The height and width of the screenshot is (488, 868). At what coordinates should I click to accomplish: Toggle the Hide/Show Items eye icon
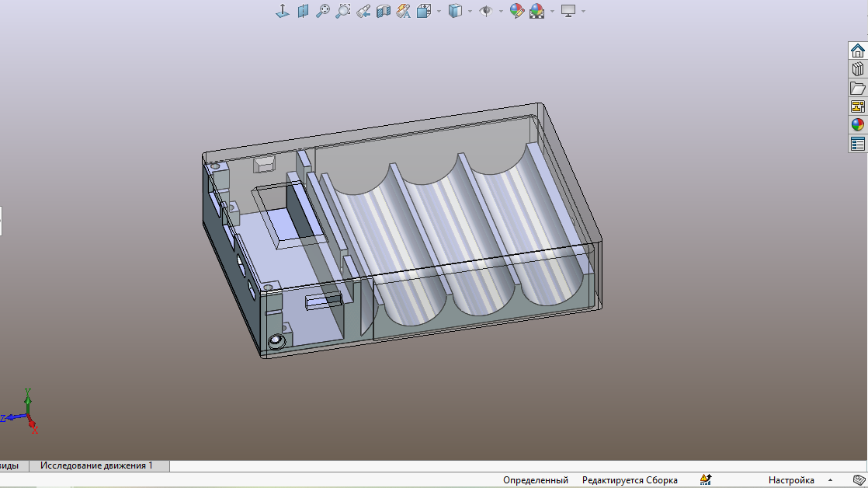tap(486, 11)
